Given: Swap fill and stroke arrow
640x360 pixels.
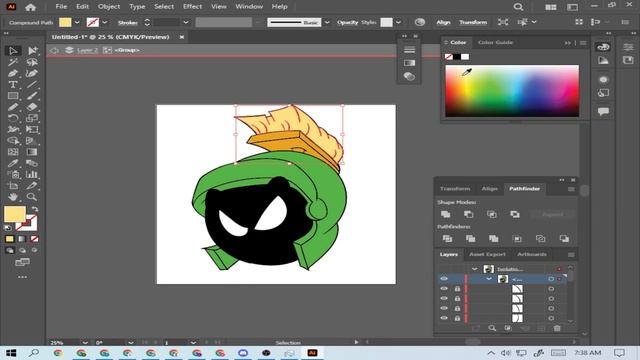Looking at the screenshot, I should pyautogui.click(x=35, y=209).
